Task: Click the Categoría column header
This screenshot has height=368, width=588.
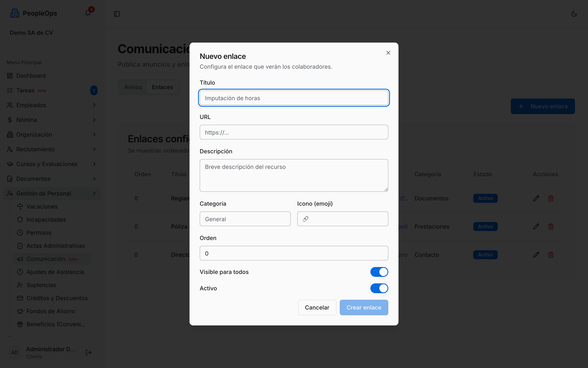Action: point(427,174)
